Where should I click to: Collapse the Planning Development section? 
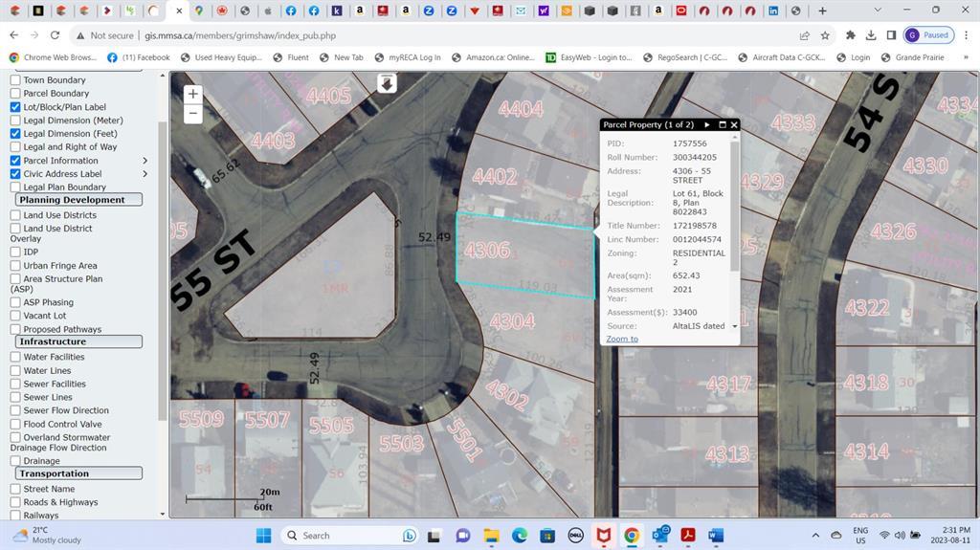coord(78,200)
